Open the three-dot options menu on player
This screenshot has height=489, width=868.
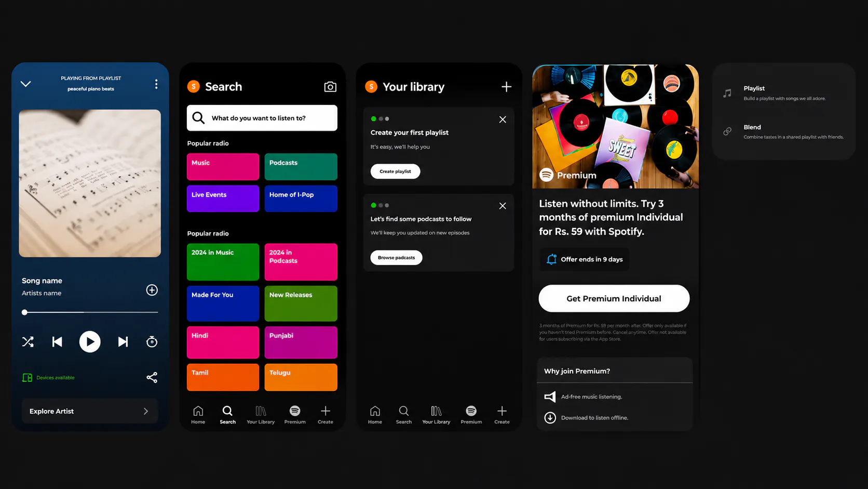pyautogui.click(x=156, y=84)
